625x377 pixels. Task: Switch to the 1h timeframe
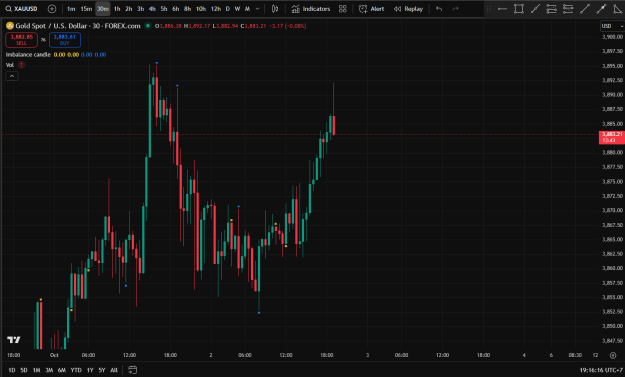117,9
